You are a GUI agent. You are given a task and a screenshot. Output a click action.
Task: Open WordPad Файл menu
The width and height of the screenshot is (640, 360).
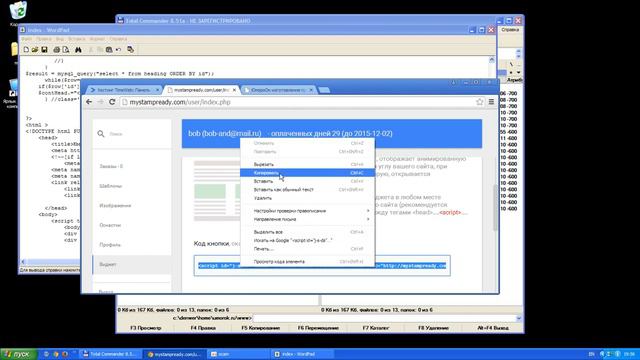coord(27,39)
